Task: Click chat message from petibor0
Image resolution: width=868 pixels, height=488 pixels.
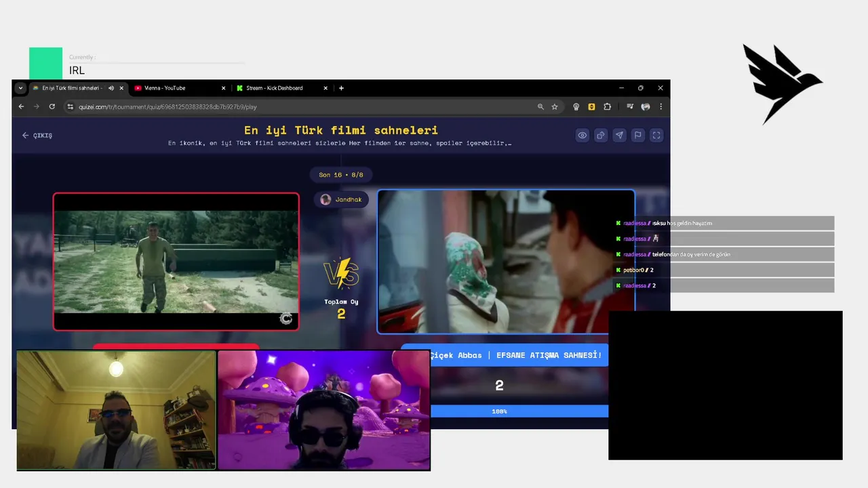Action: pos(724,270)
